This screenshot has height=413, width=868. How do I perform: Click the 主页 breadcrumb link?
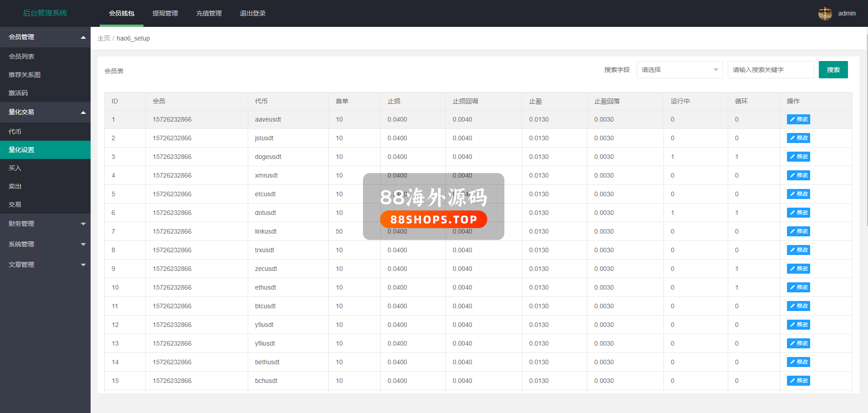(103, 38)
